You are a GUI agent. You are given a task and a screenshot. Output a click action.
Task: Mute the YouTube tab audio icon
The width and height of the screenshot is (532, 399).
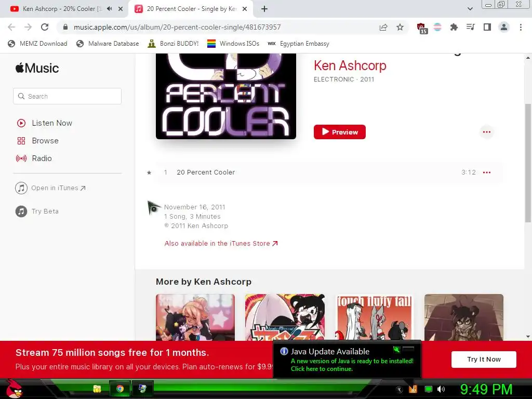109,9
